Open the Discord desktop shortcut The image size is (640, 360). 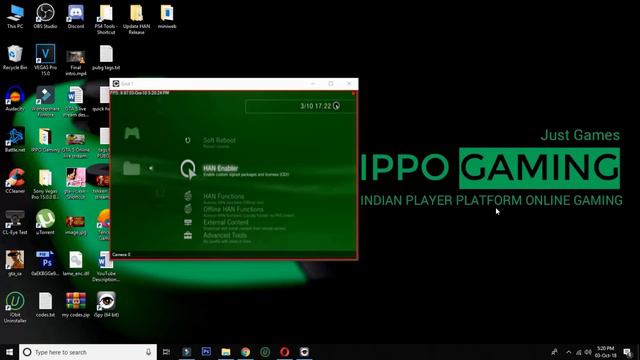click(x=76, y=16)
